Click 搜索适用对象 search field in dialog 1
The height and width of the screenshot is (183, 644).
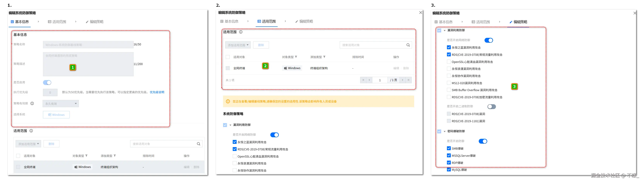tap(166, 144)
